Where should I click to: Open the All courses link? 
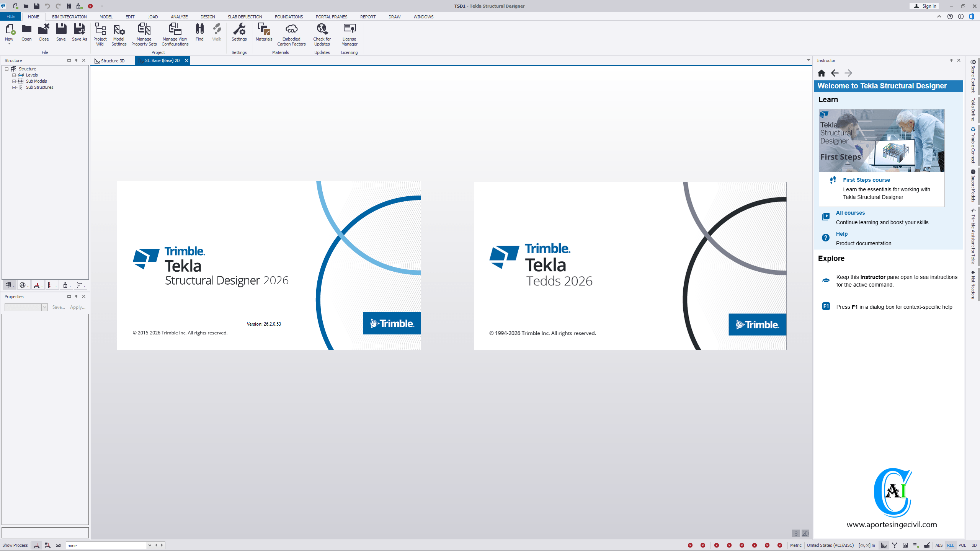[x=850, y=213]
